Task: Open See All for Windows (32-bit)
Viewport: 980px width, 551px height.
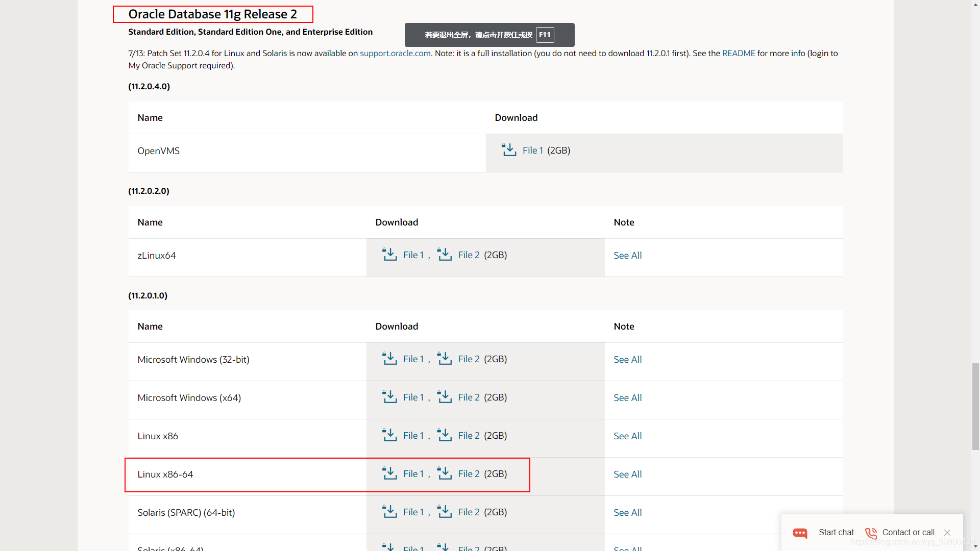Action: pos(627,359)
